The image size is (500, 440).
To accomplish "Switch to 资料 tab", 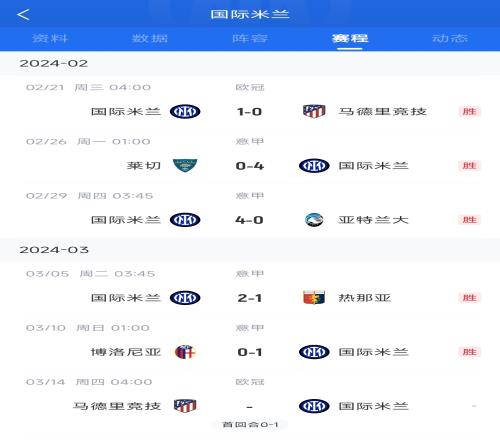I will tap(50, 38).
